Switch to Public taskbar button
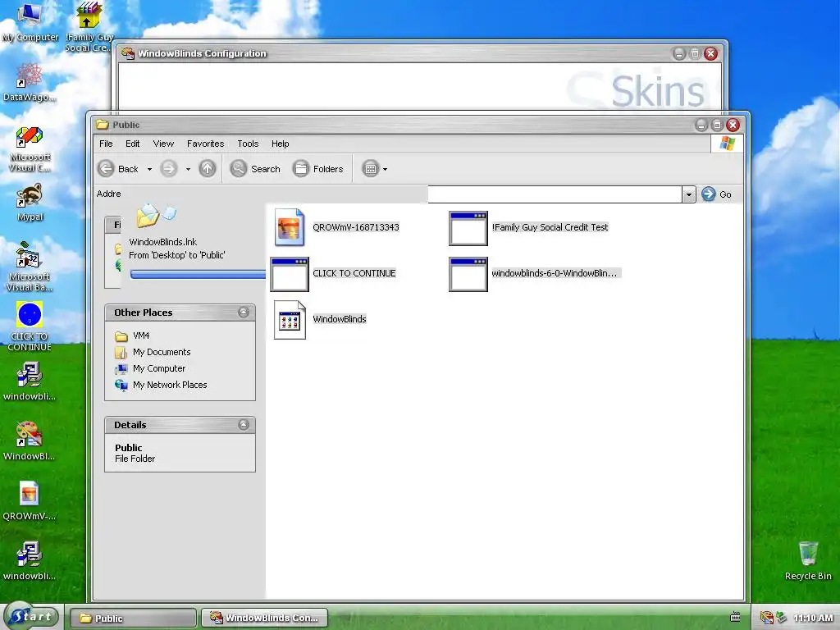 pyautogui.click(x=133, y=618)
